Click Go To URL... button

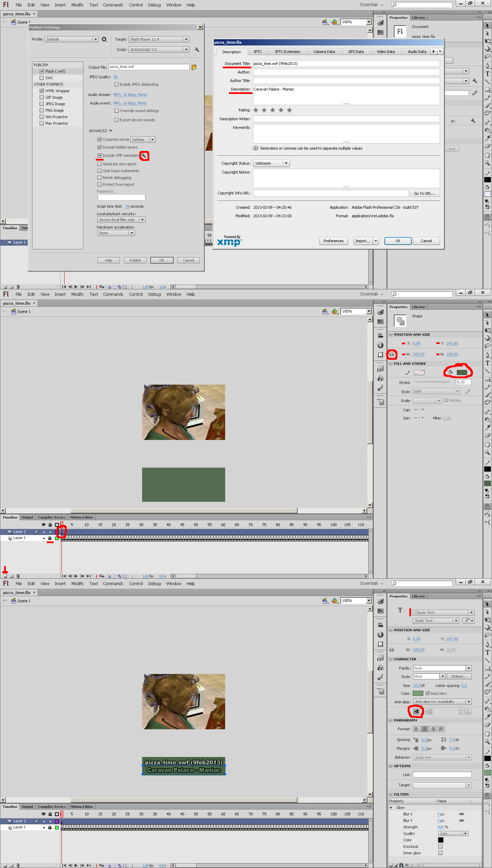[x=425, y=193]
